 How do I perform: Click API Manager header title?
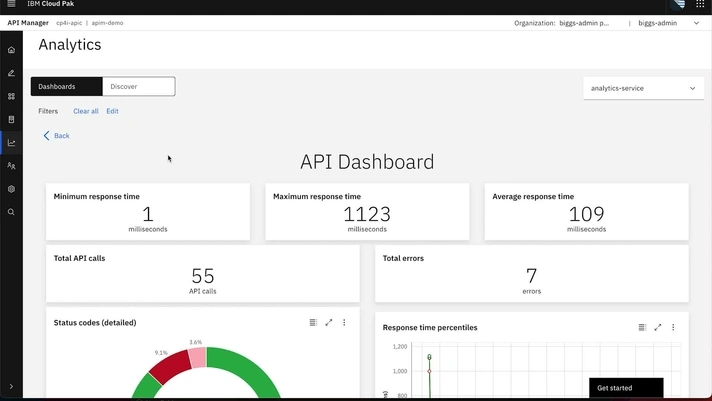pos(28,23)
